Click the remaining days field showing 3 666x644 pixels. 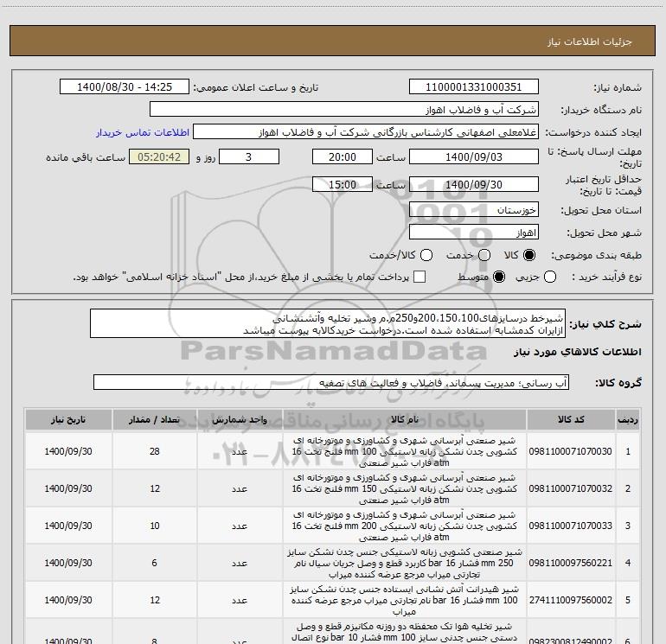coord(249,156)
